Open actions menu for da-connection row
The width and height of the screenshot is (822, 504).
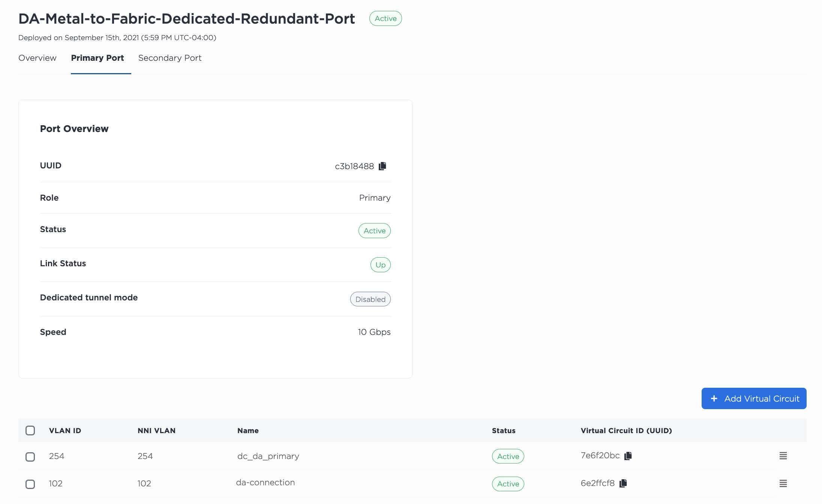click(x=783, y=484)
